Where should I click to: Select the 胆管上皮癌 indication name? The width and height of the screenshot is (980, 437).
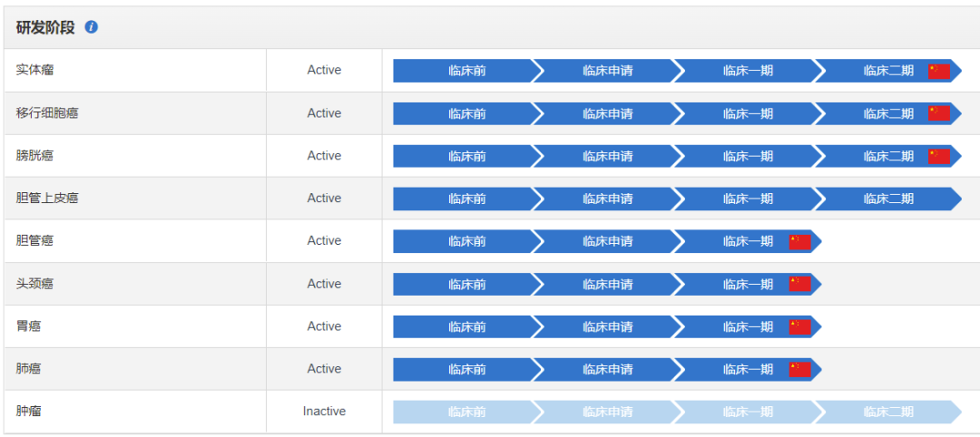pos(47,198)
